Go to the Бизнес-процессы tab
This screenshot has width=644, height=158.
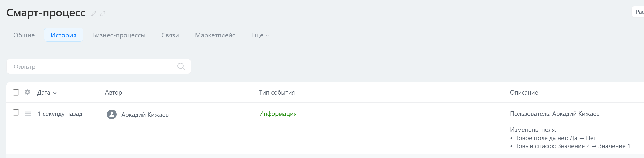coord(119,35)
